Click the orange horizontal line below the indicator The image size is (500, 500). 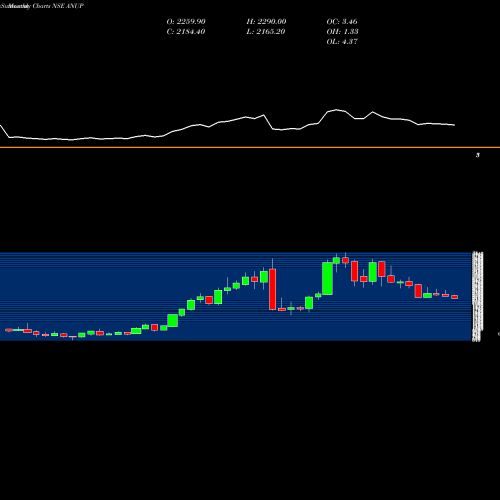250,147
